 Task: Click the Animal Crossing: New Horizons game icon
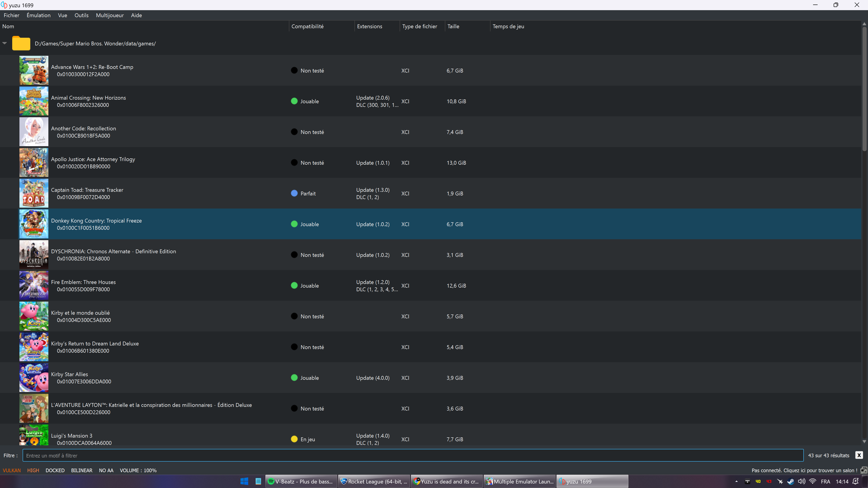(x=34, y=101)
